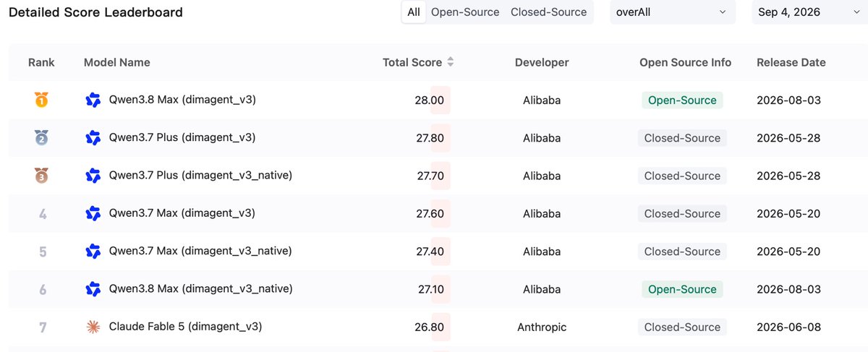Click Qwen logo beside Qwen3.7 Max (dimagent_v3_native)
The height and width of the screenshot is (352, 868).
(x=93, y=252)
